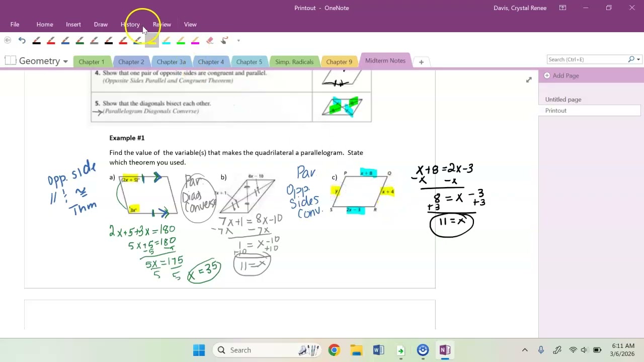
Task: Open Wi-Fi network settings icon
Action: pos(573,350)
